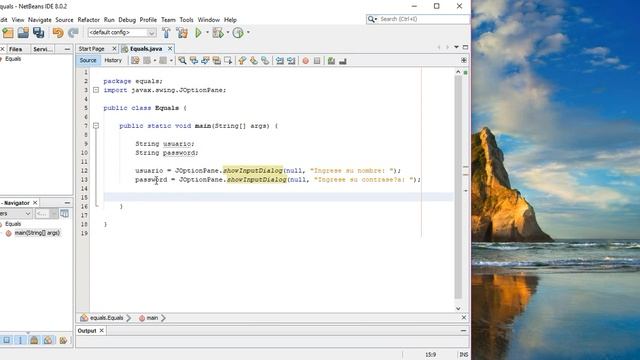Viewport: 640px width, 360px height.
Task: Open the Debug menu
Action: pos(127,20)
